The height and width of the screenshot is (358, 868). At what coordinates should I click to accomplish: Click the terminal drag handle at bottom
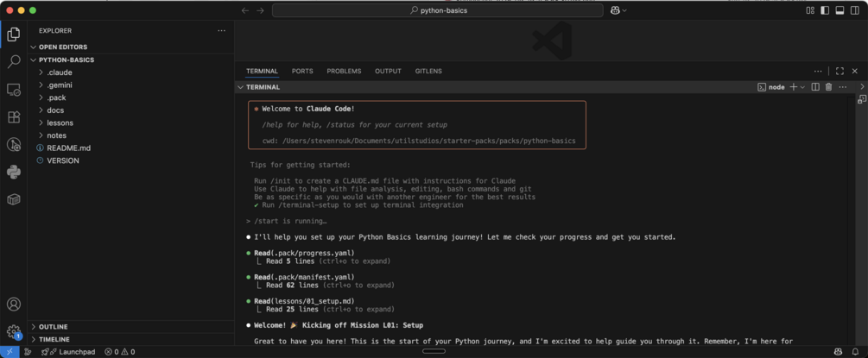click(434, 351)
